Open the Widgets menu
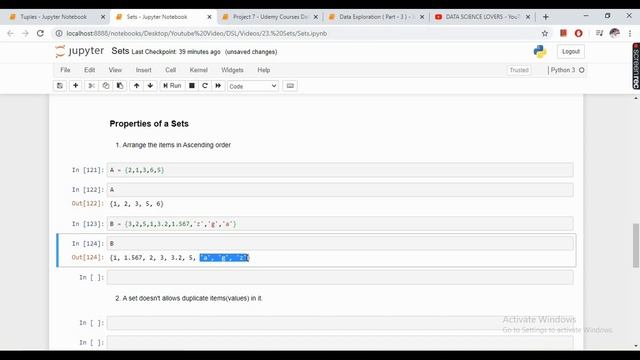Image resolution: width=640 pixels, height=360 pixels. click(x=232, y=70)
